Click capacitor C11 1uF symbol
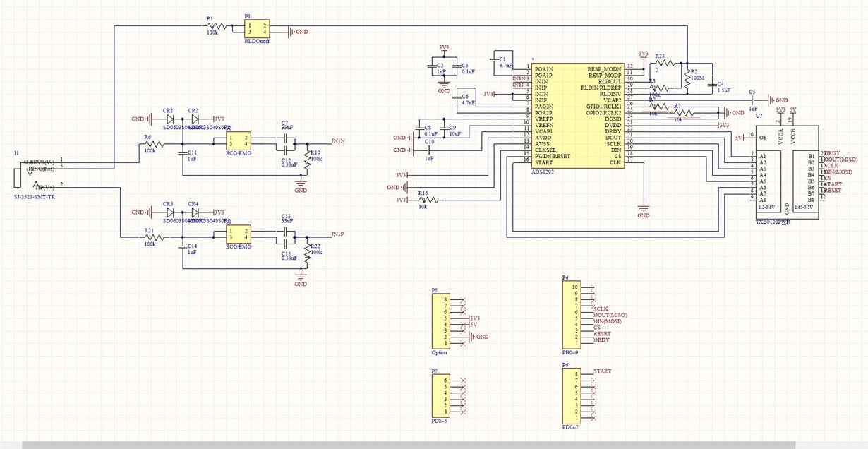The width and height of the screenshot is (868, 449). tap(182, 155)
